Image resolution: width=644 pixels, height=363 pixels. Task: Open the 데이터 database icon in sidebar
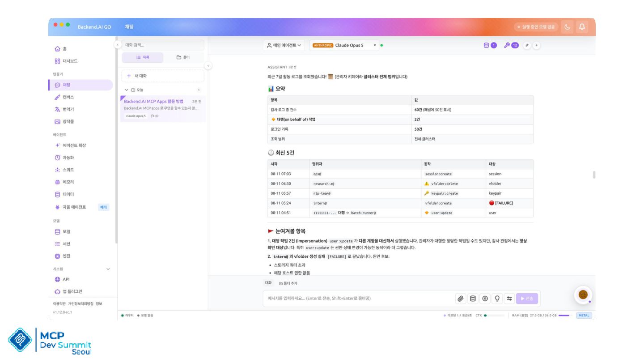point(57,194)
